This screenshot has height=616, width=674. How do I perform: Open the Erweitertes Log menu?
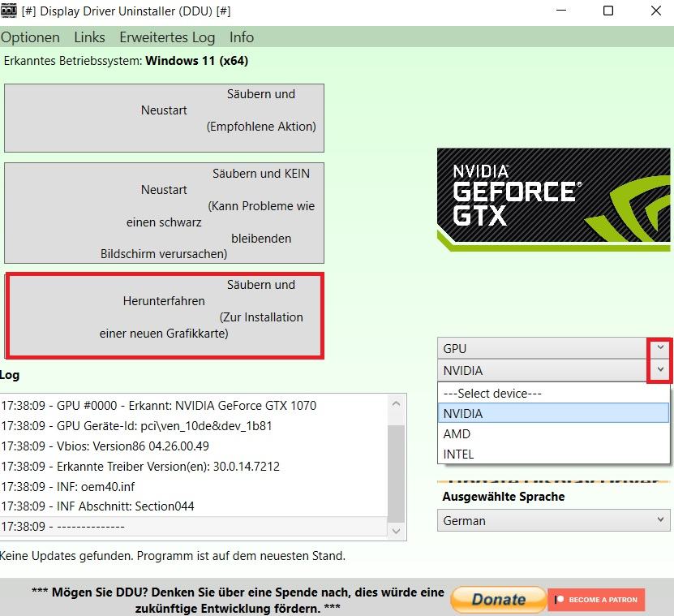point(167,37)
